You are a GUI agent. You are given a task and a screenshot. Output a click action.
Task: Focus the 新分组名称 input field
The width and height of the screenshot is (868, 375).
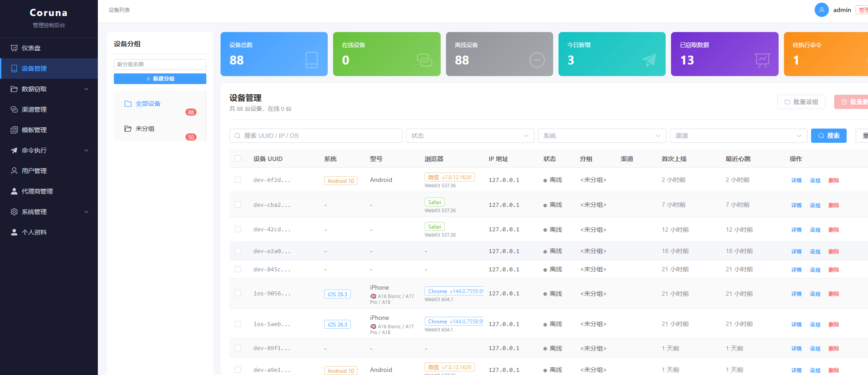[x=160, y=65]
